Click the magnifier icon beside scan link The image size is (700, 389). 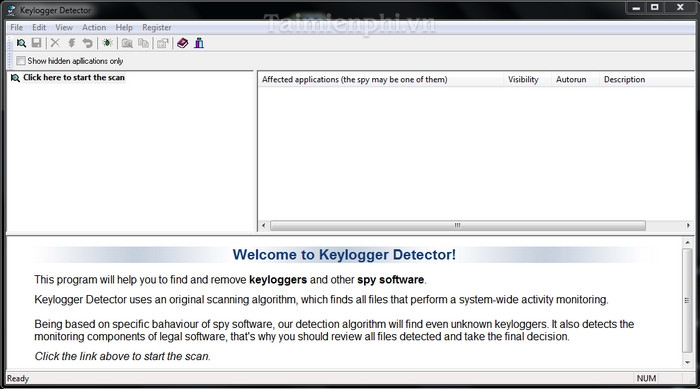[15, 78]
